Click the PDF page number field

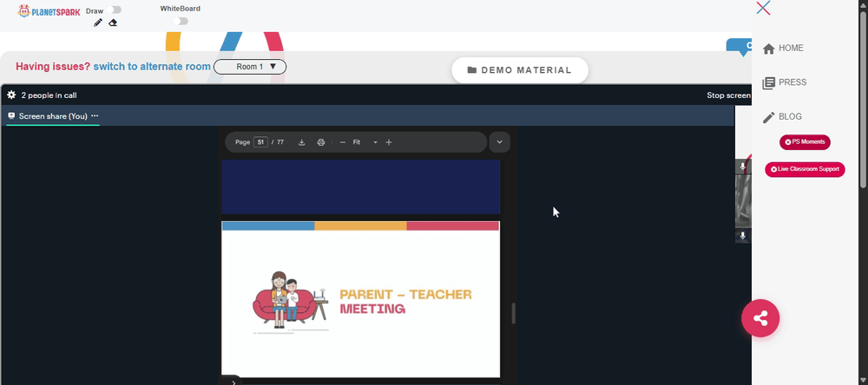[x=260, y=142]
